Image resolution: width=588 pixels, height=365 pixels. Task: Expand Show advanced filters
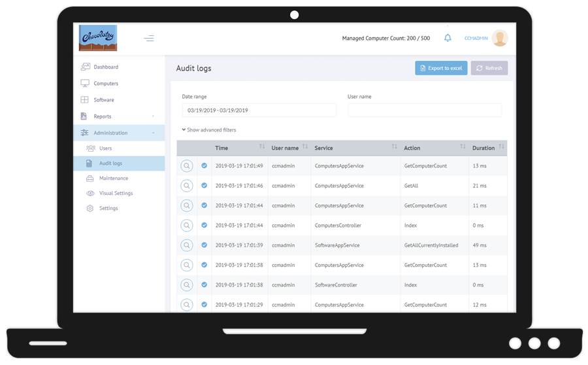point(209,130)
